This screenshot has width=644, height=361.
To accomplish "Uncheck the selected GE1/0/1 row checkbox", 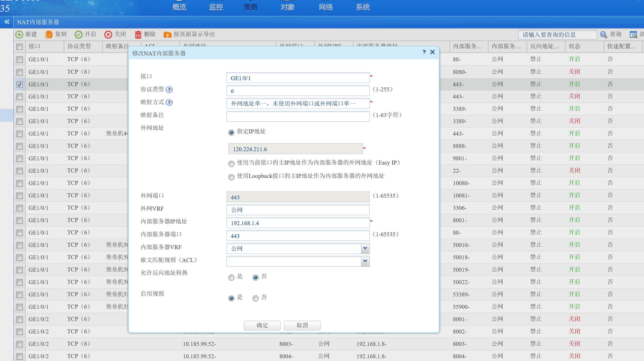I will (20, 85).
